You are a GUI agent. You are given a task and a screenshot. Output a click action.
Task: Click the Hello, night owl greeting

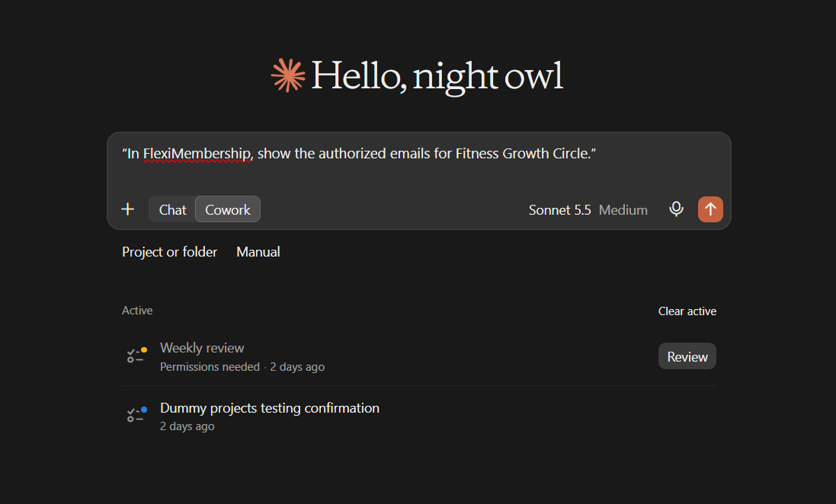point(437,76)
